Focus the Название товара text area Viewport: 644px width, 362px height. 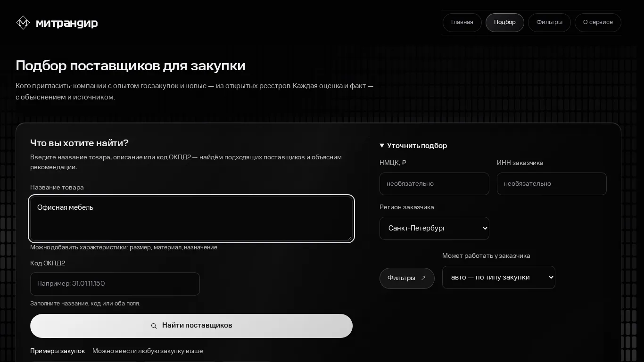point(191,219)
